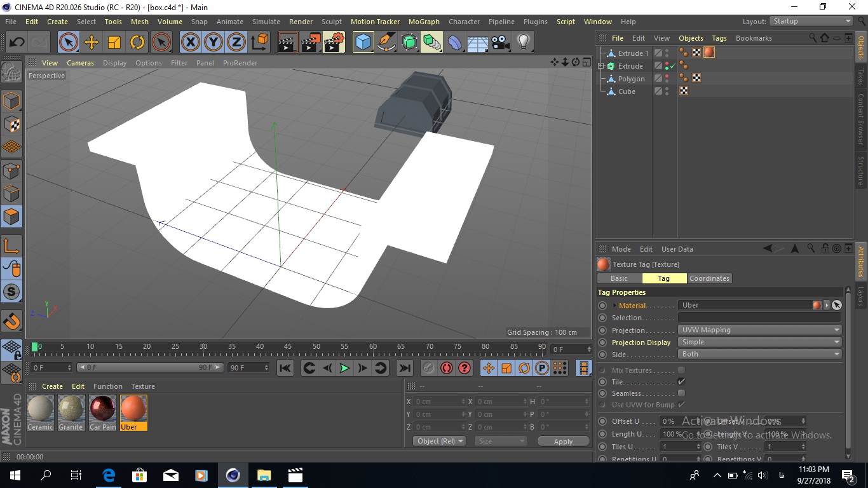Toggle Y axis lock
This screenshot has width=868, height=488.
[x=213, y=43]
